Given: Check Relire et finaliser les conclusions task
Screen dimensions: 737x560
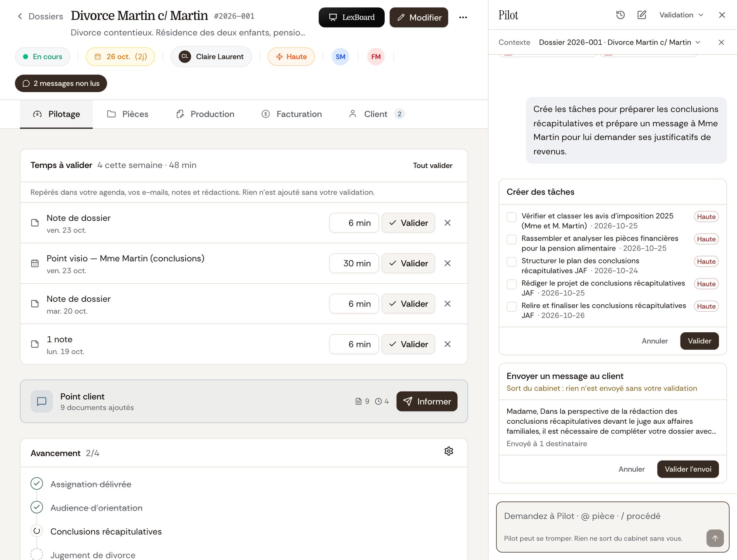Looking at the screenshot, I should pyautogui.click(x=511, y=307).
